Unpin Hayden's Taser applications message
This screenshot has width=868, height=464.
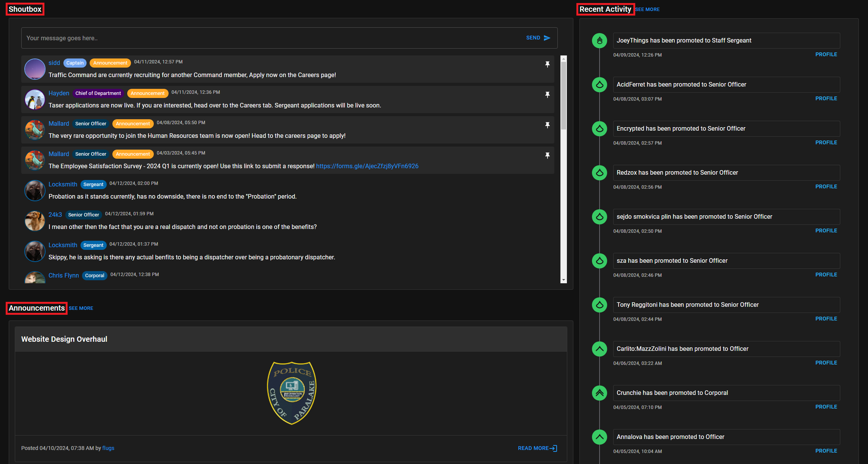click(x=547, y=95)
